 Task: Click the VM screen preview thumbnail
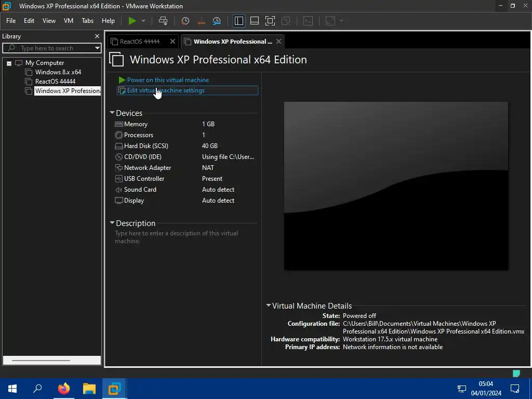click(x=396, y=186)
